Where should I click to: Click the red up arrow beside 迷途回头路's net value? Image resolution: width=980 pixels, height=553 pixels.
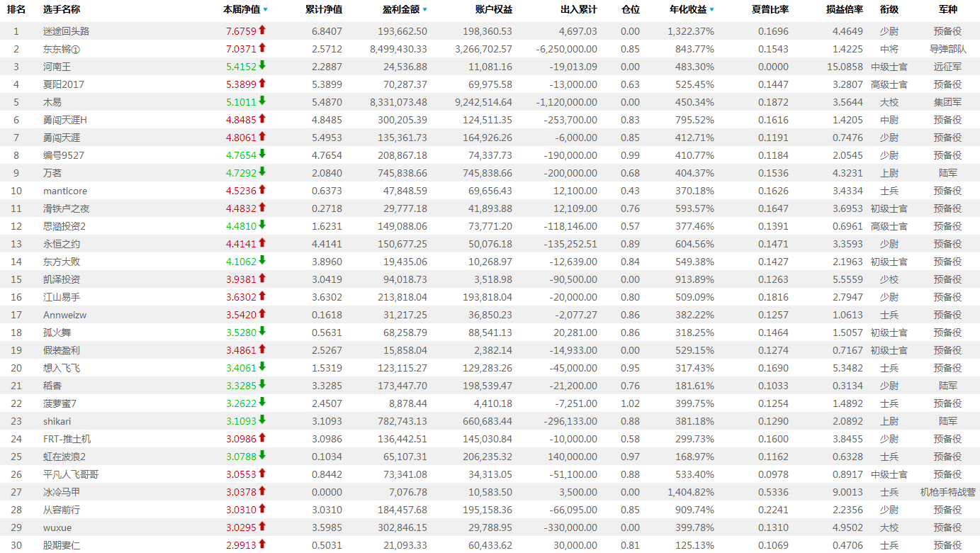(262, 30)
